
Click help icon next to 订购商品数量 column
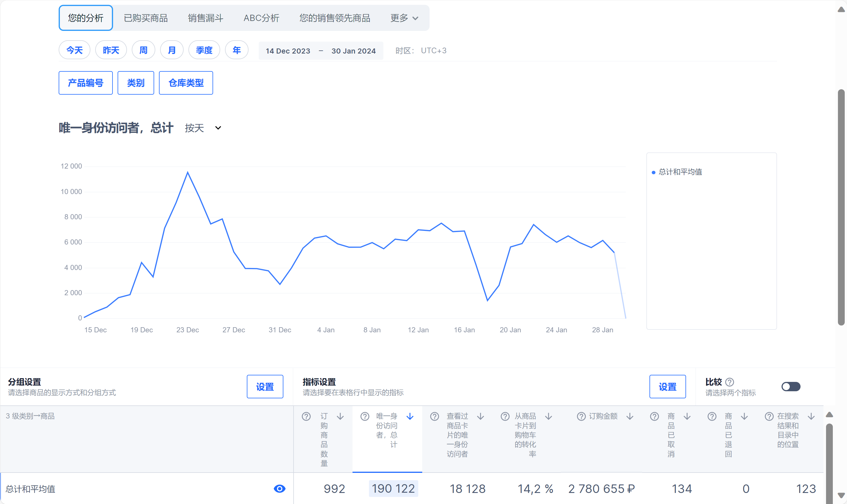306,416
